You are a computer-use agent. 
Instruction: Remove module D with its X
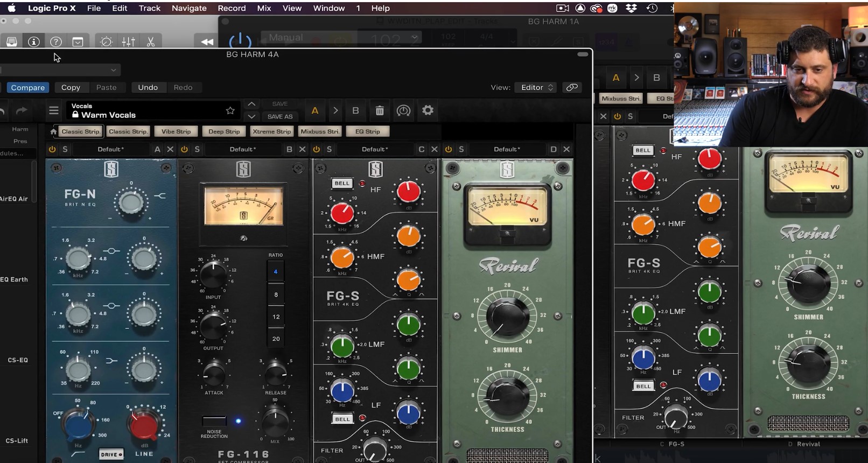pyautogui.click(x=566, y=149)
